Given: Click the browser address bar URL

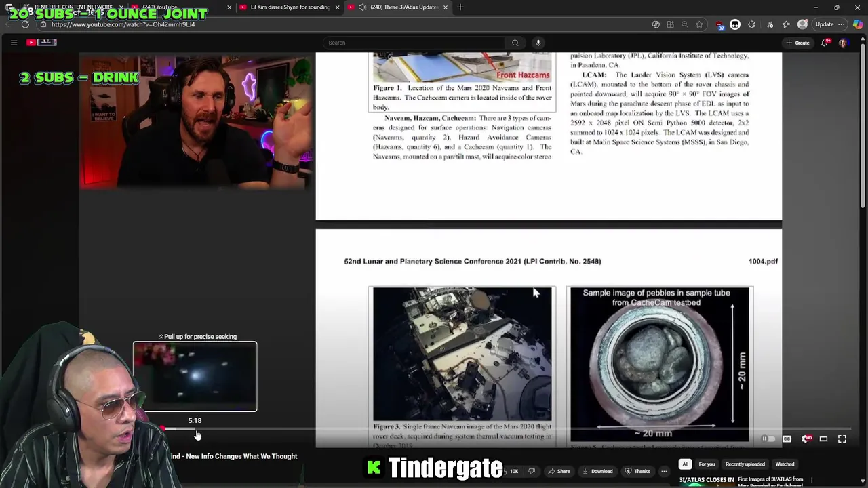Looking at the screenshot, I should 123,24.
